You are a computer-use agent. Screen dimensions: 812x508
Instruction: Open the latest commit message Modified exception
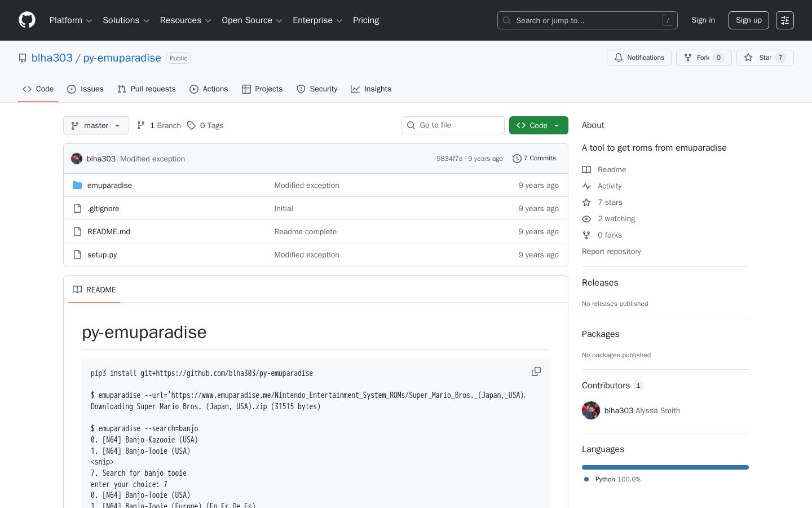[152, 159]
